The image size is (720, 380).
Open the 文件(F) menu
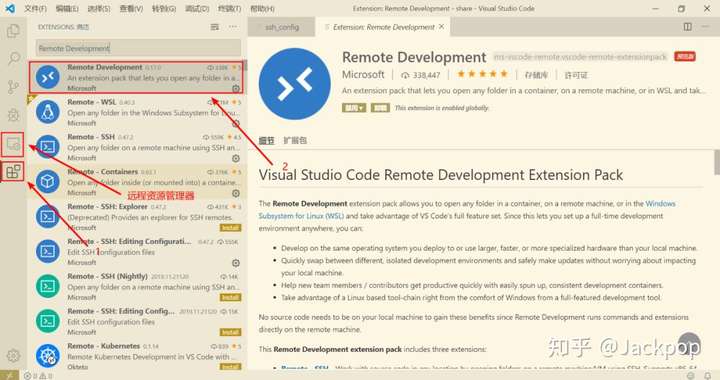[x=35, y=8]
